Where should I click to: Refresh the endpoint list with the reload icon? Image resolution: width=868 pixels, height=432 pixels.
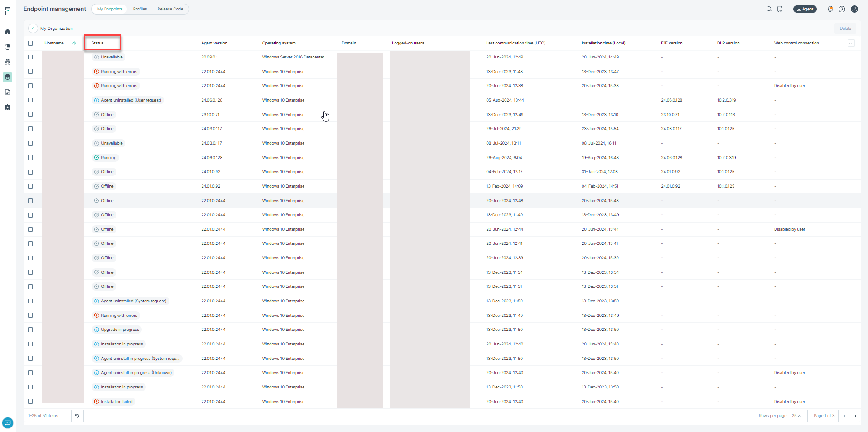point(77,416)
